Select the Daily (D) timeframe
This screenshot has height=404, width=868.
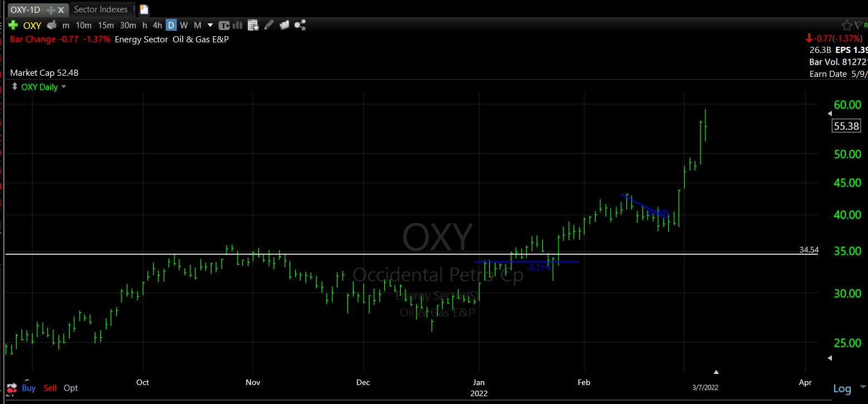point(171,25)
